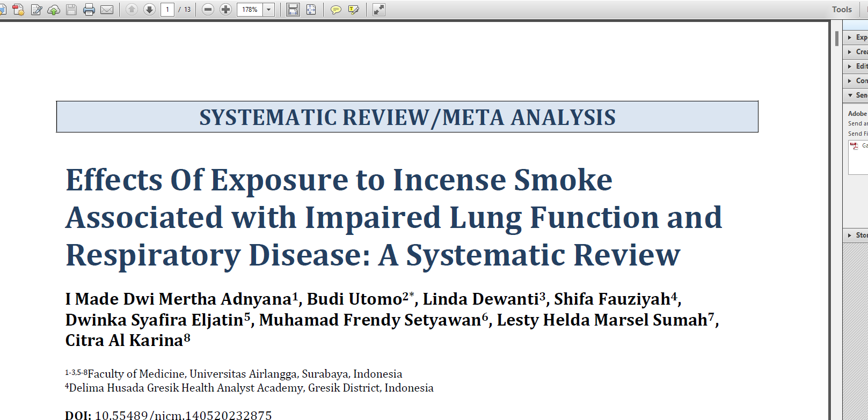This screenshot has width=868, height=420.
Task: Open the zoom percentage dropdown
Action: pyautogui.click(x=269, y=10)
